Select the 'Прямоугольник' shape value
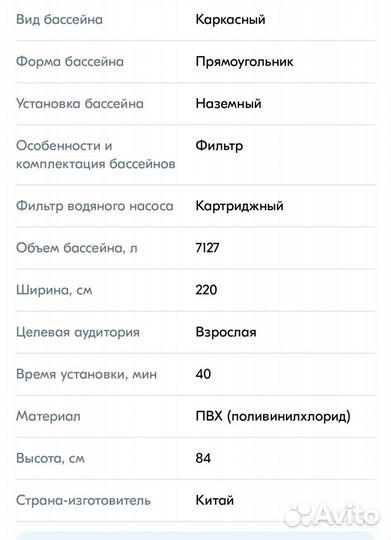Viewport: 391px width, 540px height. 244,62
